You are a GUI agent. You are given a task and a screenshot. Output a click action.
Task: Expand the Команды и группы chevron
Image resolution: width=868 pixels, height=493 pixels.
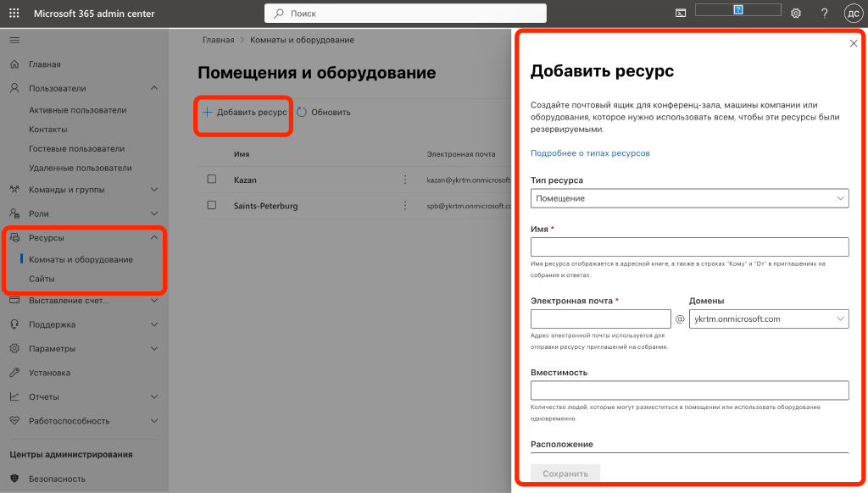(x=154, y=189)
